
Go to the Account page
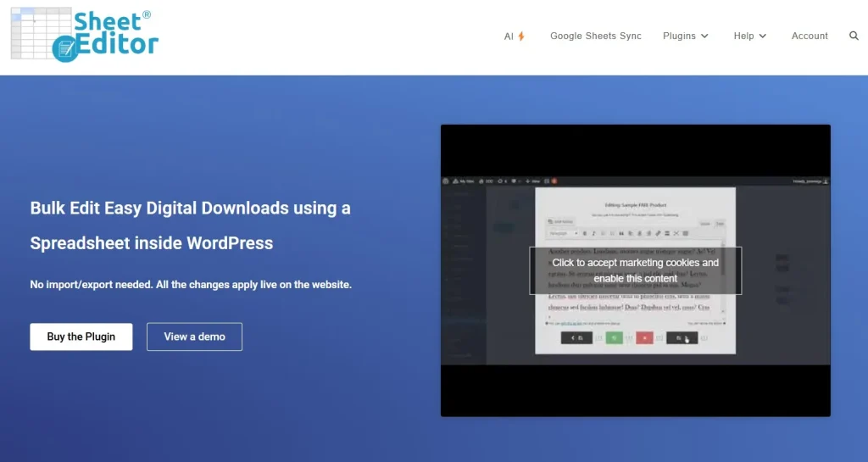pos(810,36)
